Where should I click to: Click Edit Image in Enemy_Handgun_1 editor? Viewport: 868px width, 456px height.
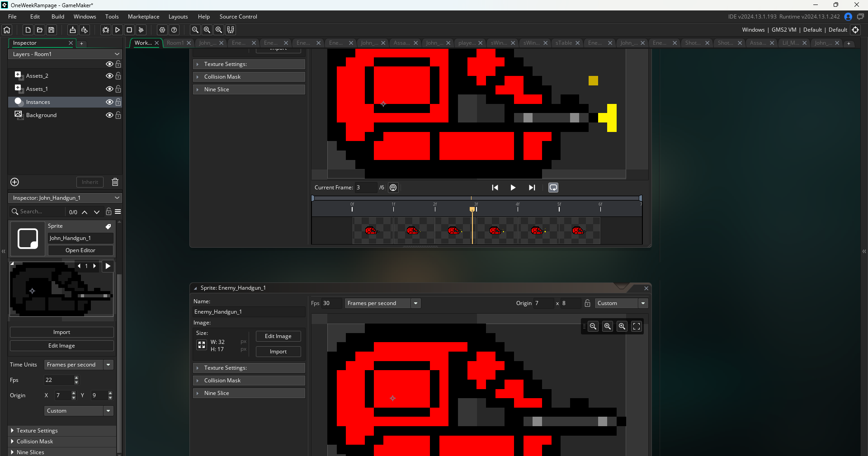coord(278,336)
